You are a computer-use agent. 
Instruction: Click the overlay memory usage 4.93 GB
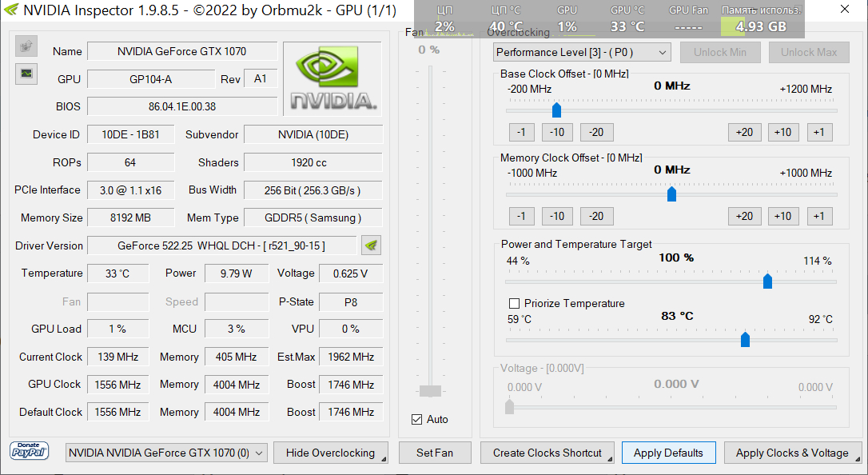761,26
